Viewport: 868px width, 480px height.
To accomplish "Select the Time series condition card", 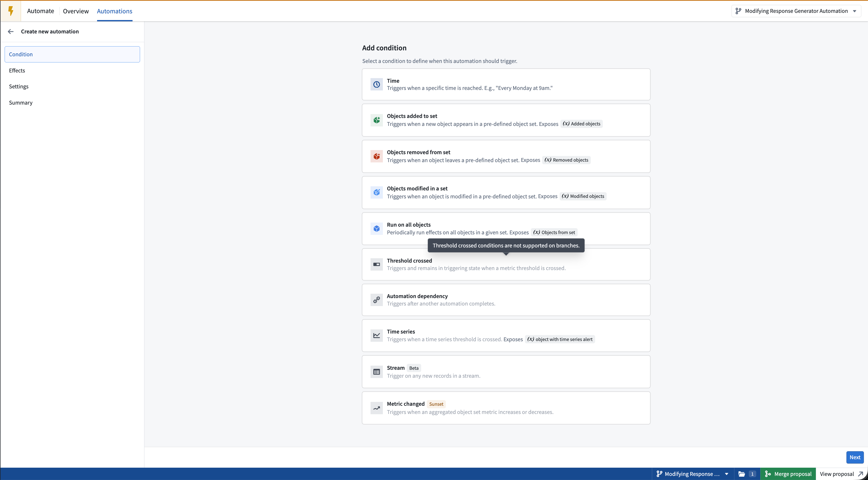I will click(506, 336).
